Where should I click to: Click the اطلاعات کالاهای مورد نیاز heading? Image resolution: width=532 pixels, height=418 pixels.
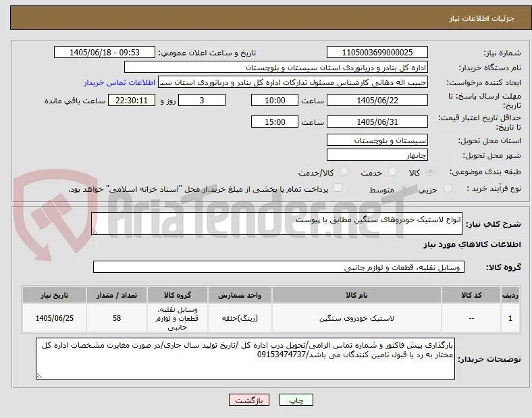472,244
